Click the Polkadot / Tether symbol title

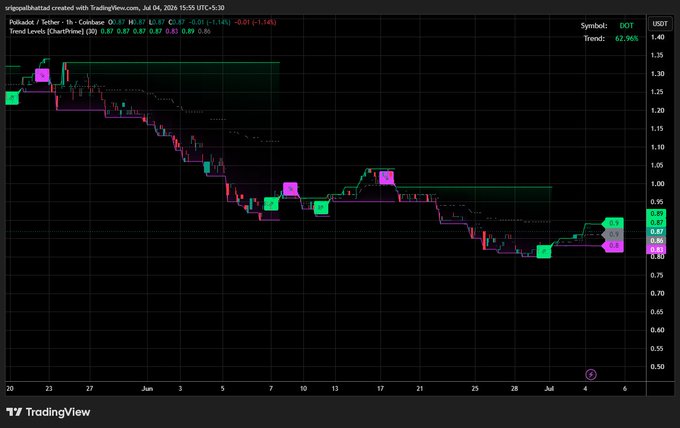click(57, 22)
